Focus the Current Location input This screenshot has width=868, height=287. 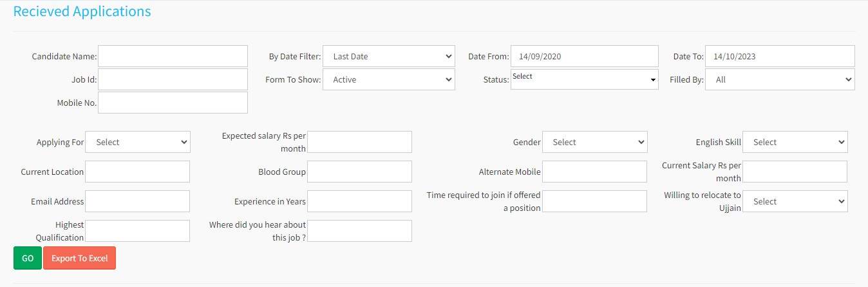pyautogui.click(x=137, y=172)
